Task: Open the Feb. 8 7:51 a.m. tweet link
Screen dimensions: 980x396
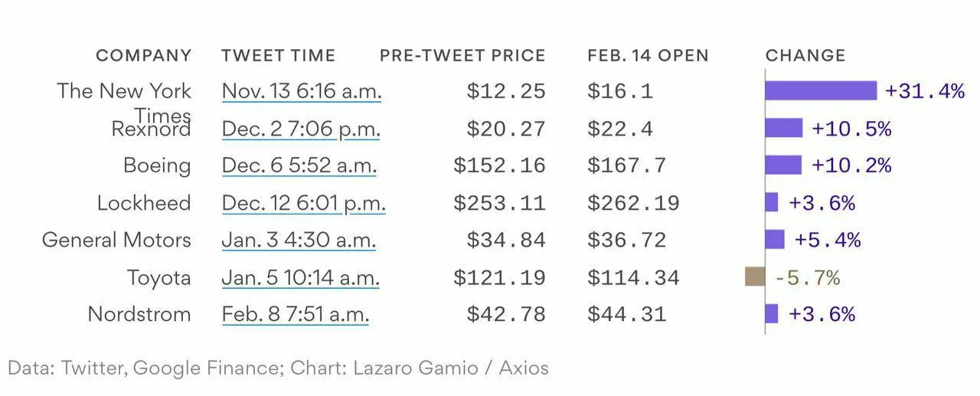Action: pos(296,314)
